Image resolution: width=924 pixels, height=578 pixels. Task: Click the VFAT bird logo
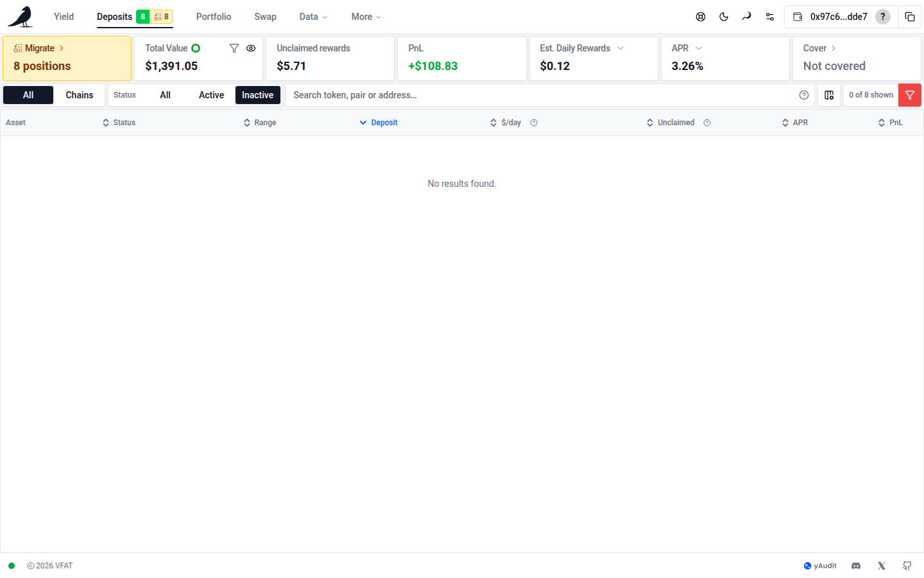click(x=21, y=17)
